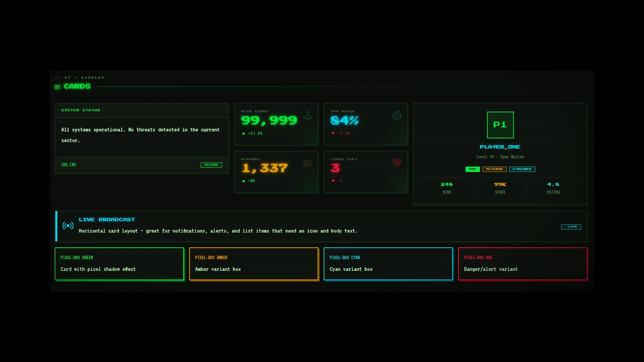Screen dimensions: 644x362
Task: Click the 99K SCORE stat
Action: coord(500,188)
